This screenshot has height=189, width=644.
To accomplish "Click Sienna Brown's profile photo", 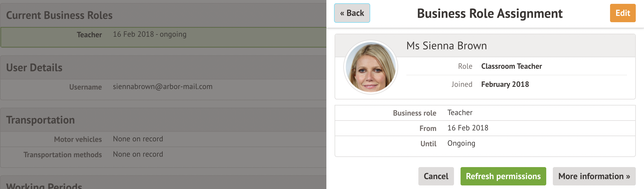I will click(370, 67).
